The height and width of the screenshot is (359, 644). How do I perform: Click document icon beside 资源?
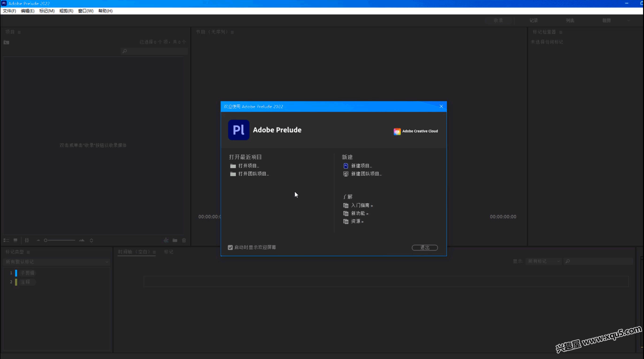pyautogui.click(x=346, y=222)
